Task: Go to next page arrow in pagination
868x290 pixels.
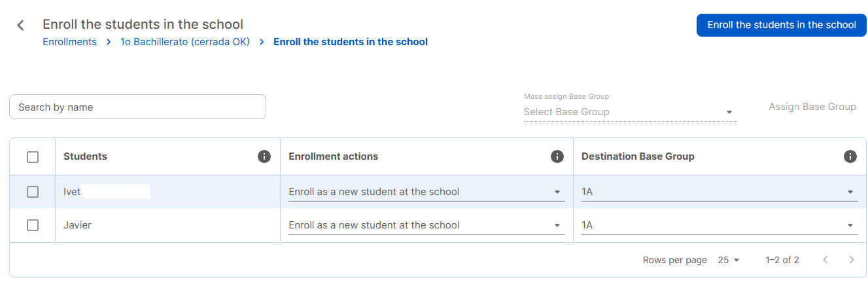Action: pyautogui.click(x=852, y=260)
